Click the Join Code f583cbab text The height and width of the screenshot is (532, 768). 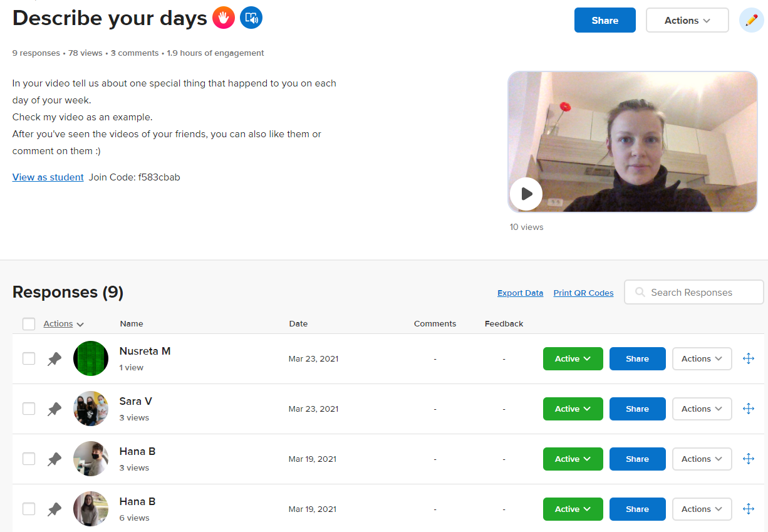pos(134,177)
